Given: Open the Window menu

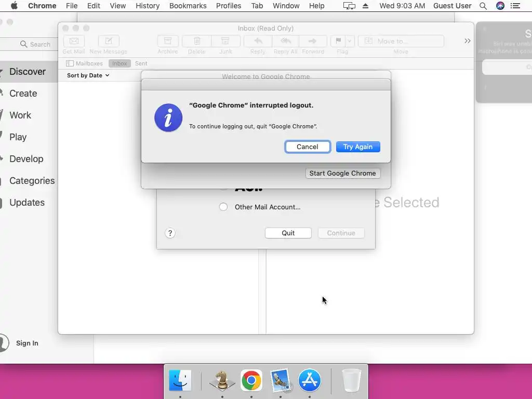Looking at the screenshot, I should click(286, 6).
